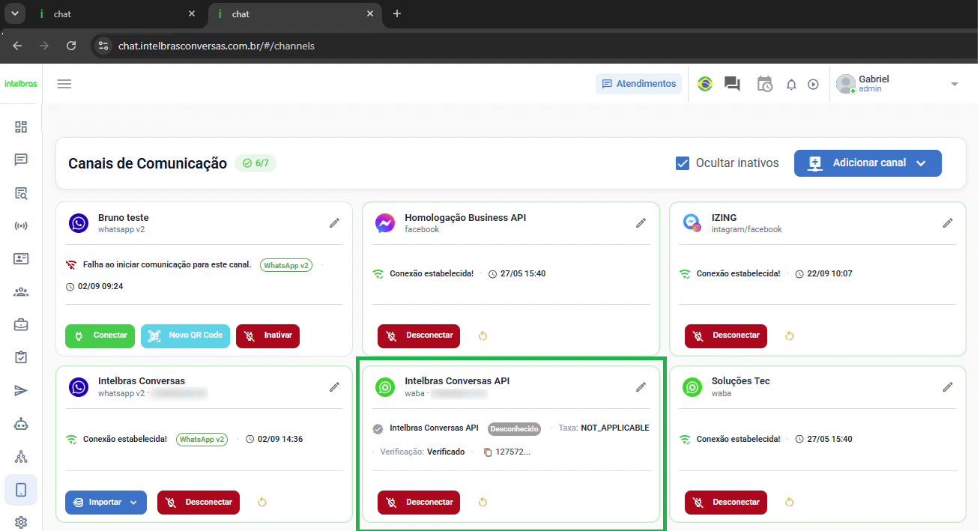Restart Intelbras Conversas connection icon
This screenshot has width=980, height=531.
tap(261, 502)
